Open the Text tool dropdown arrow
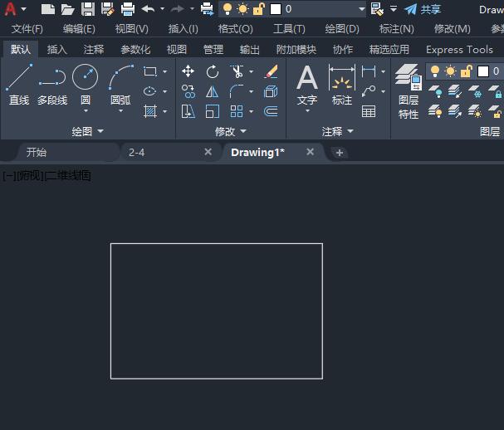This screenshot has height=430, width=504. pyautogui.click(x=307, y=111)
